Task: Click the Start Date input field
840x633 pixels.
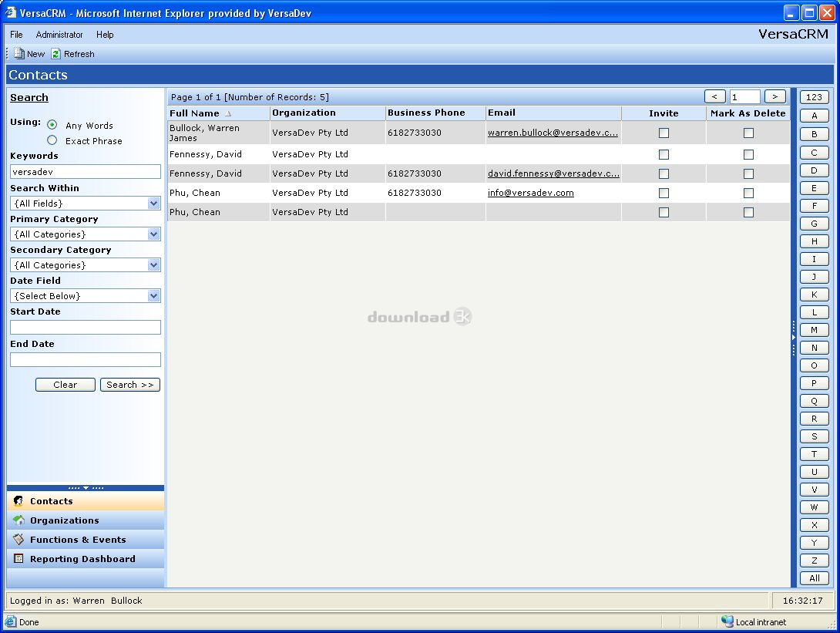Action: pos(86,327)
